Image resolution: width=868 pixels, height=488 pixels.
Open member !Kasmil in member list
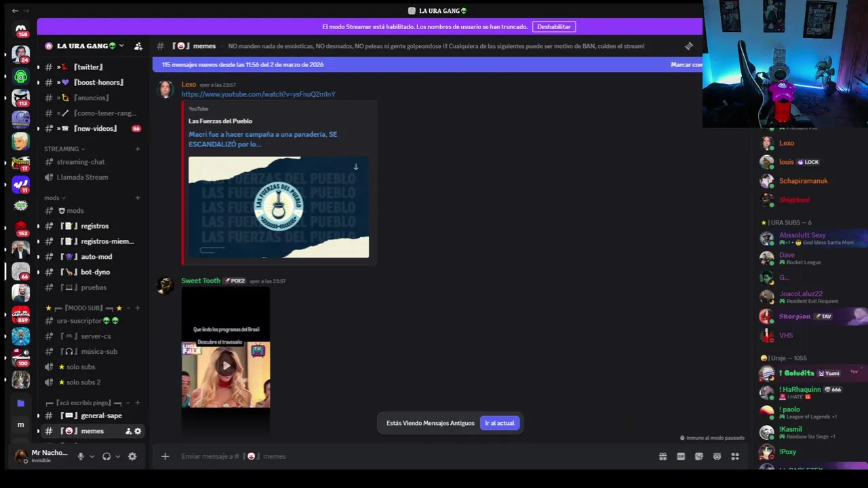click(810, 432)
